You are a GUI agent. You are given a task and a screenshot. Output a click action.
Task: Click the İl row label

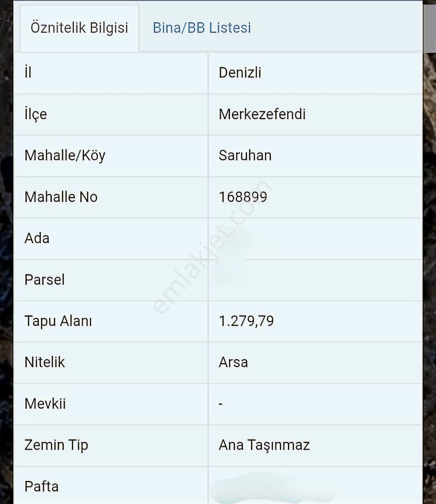(28, 73)
